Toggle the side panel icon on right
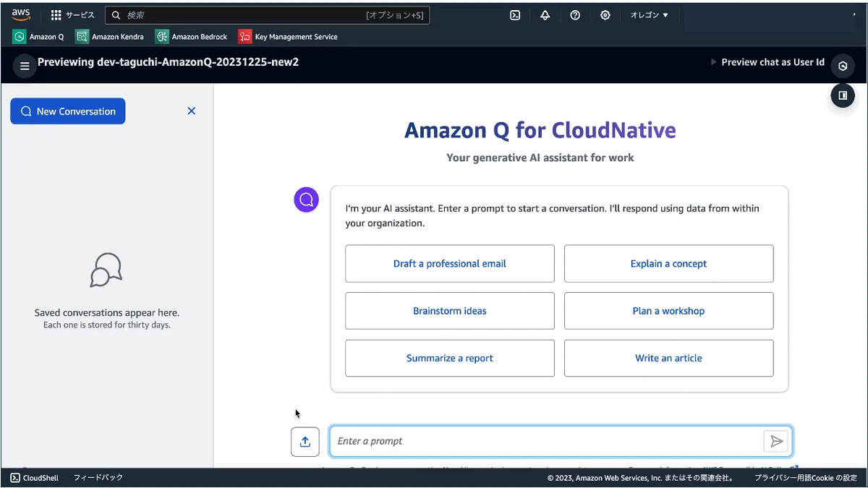The width and height of the screenshot is (868, 488). pos(843,95)
